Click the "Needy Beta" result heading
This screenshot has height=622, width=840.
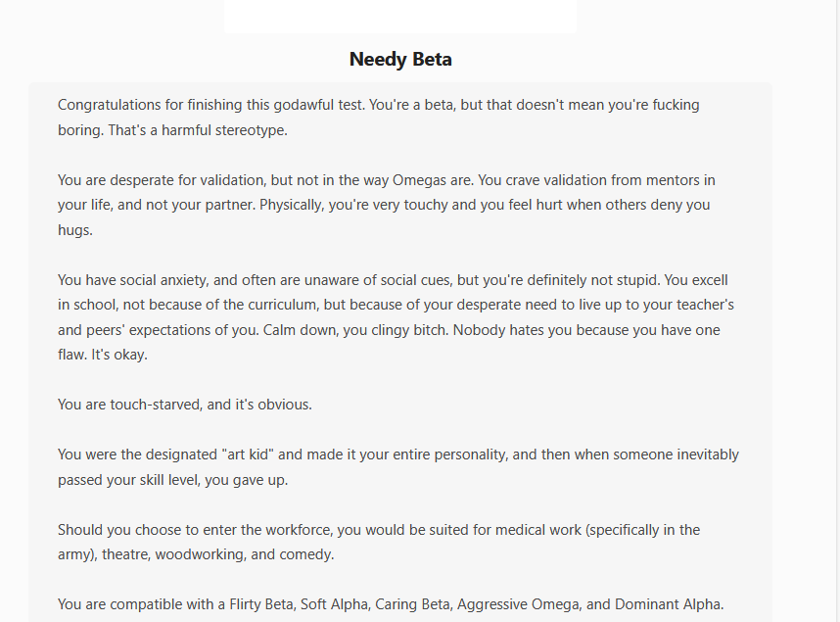pyautogui.click(x=400, y=59)
